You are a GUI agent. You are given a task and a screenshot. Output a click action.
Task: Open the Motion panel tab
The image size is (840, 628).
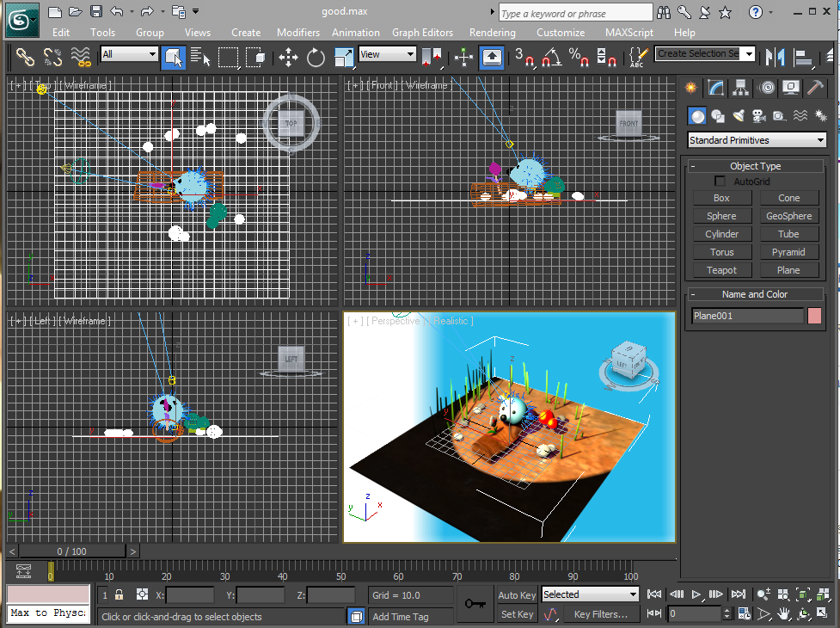[x=767, y=88]
